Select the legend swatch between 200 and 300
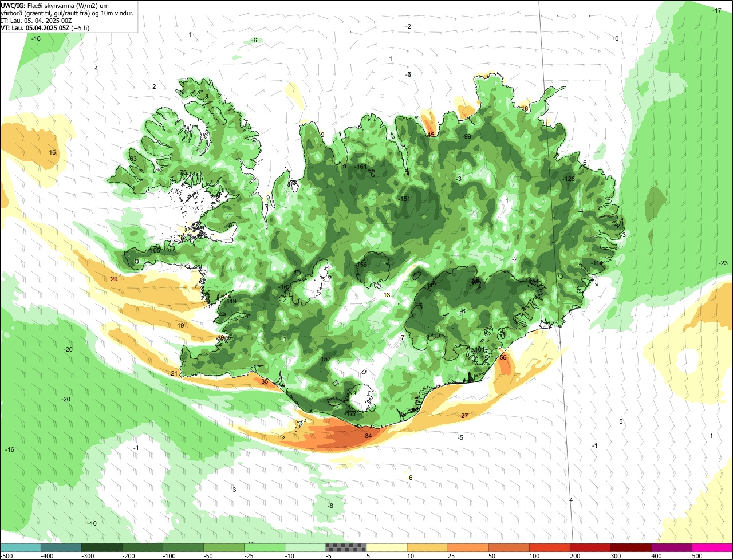This screenshot has height=560, width=733. pyautogui.click(x=590, y=547)
